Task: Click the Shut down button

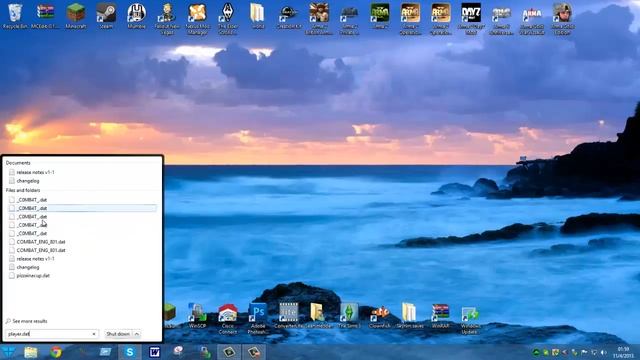Action: [x=118, y=334]
